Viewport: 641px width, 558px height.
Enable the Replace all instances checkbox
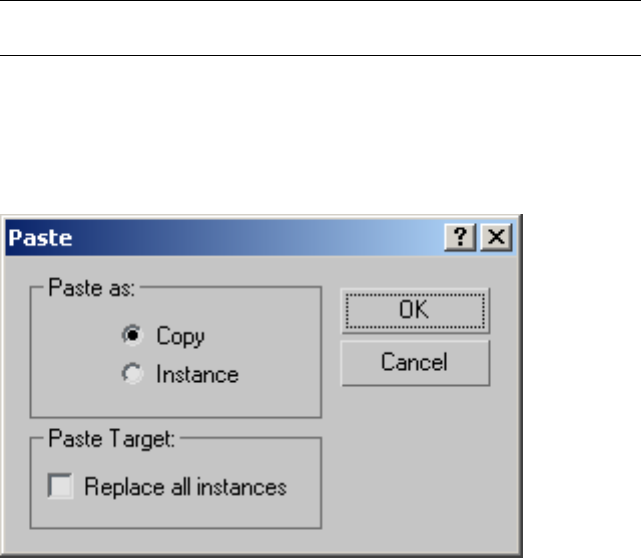(x=62, y=487)
